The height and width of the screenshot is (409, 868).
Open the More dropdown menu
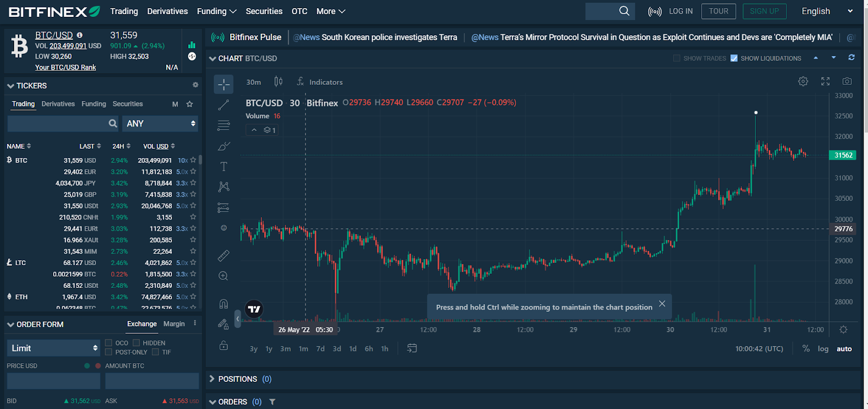pos(331,11)
